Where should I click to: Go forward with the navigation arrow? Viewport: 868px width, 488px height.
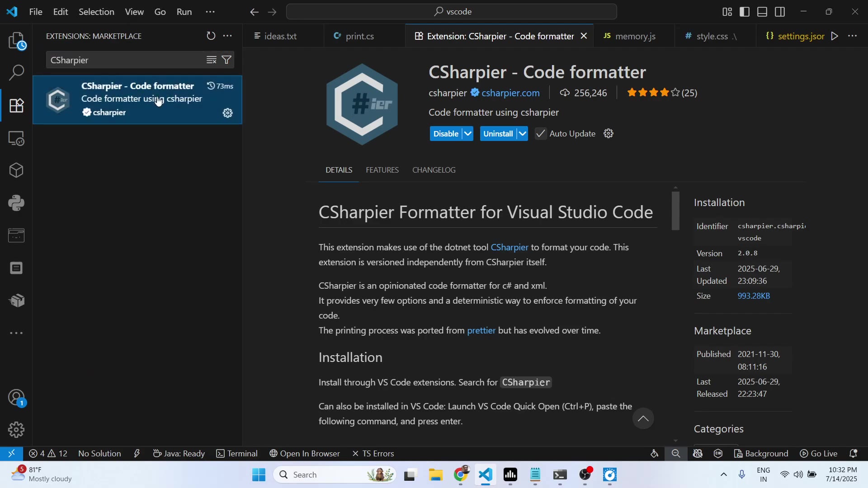[x=272, y=12]
